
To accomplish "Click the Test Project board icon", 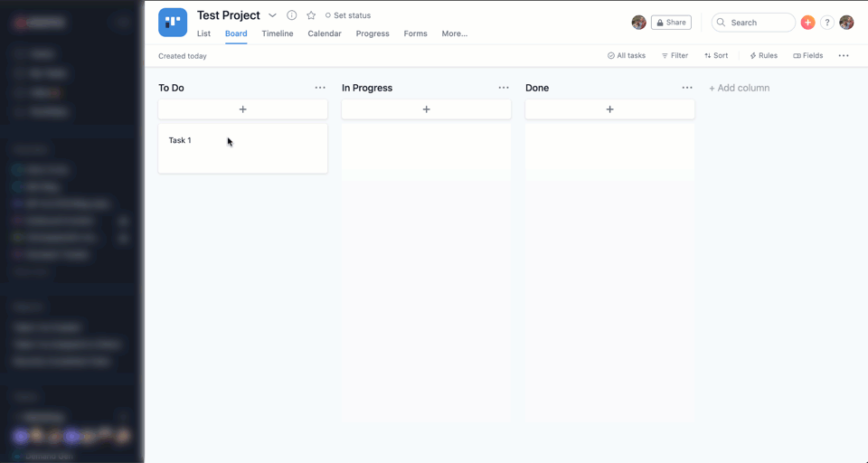I will [x=173, y=23].
